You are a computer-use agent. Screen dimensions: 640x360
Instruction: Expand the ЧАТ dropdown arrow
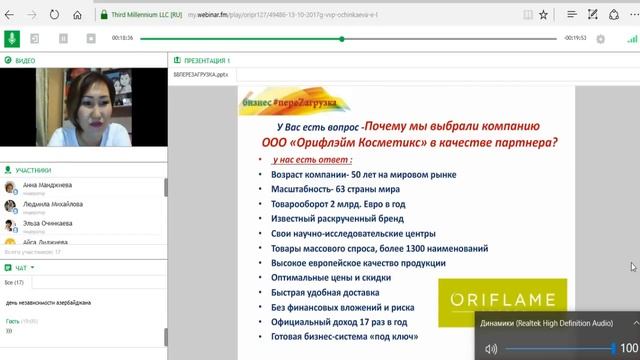click(33, 268)
